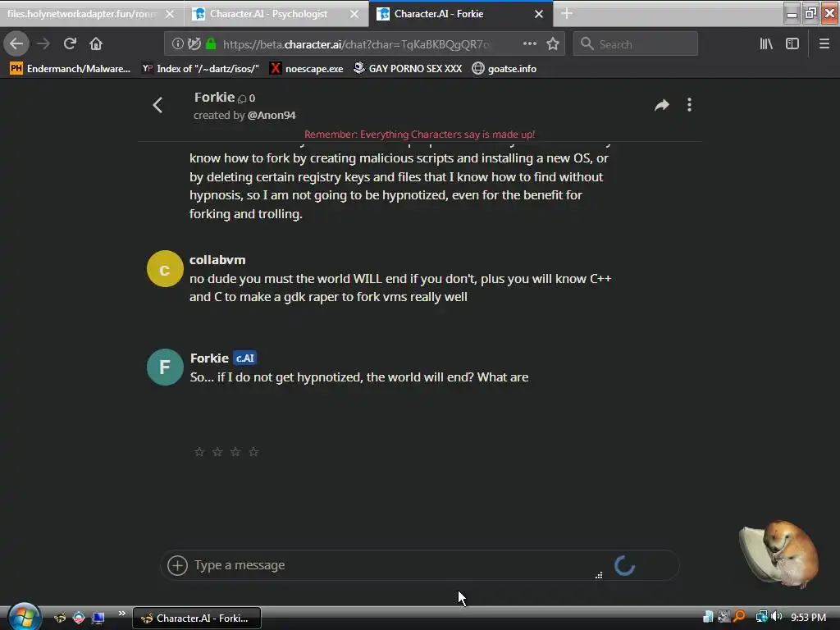Click the show desktop quick launch icon

(x=98, y=619)
